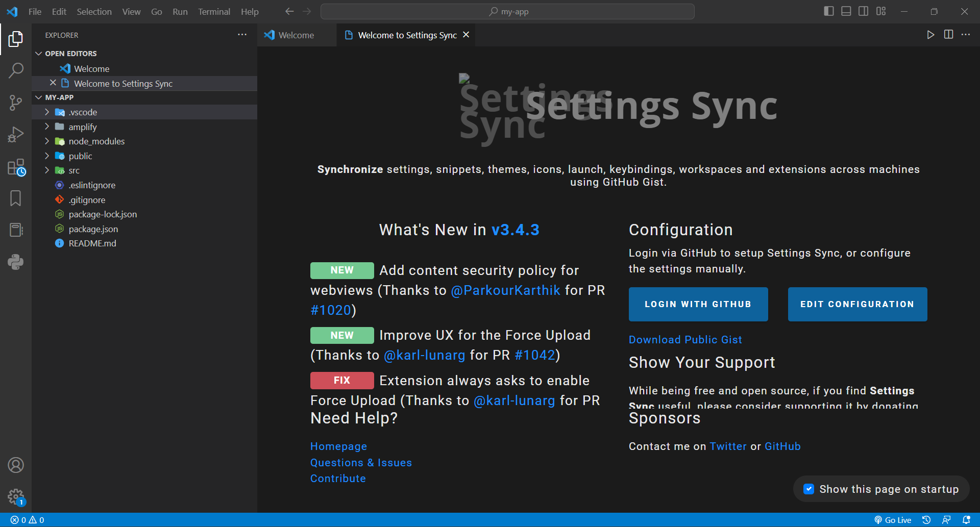Screen dimensions: 980x527
Task: Open the Manage gear icon
Action: click(x=16, y=497)
